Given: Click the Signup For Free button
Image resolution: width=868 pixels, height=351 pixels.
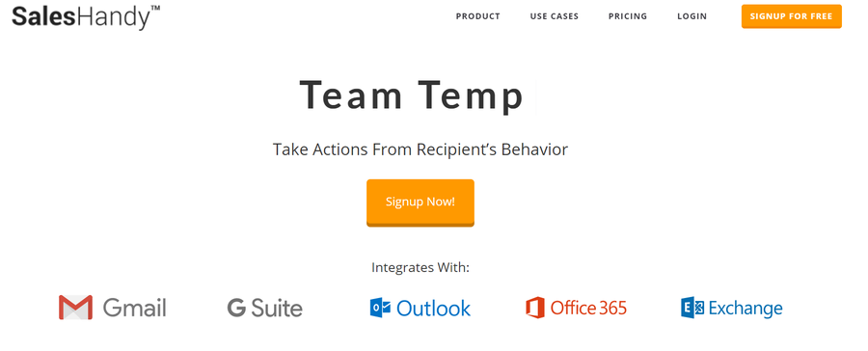Looking at the screenshot, I should tap(792, 16).
